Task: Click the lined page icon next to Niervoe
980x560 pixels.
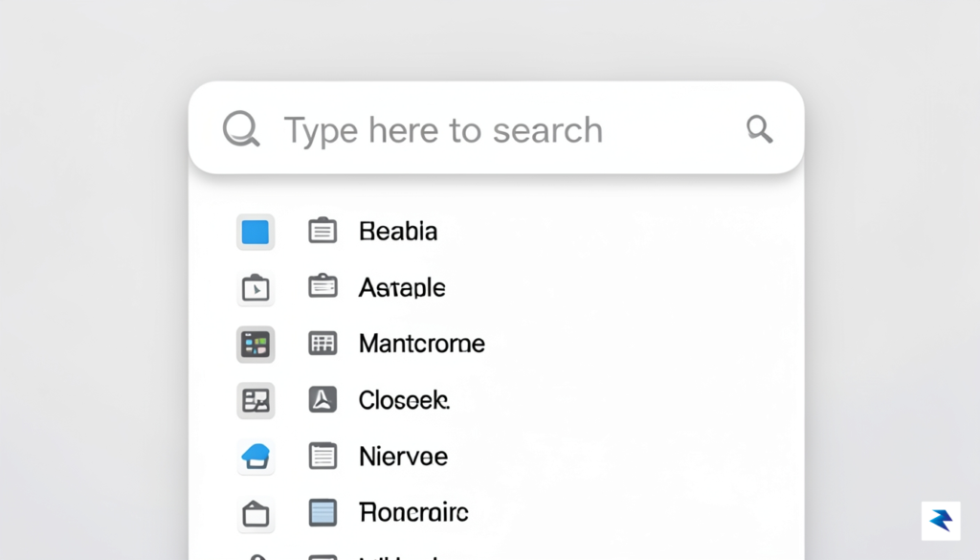Action: [x=323, y=456]
